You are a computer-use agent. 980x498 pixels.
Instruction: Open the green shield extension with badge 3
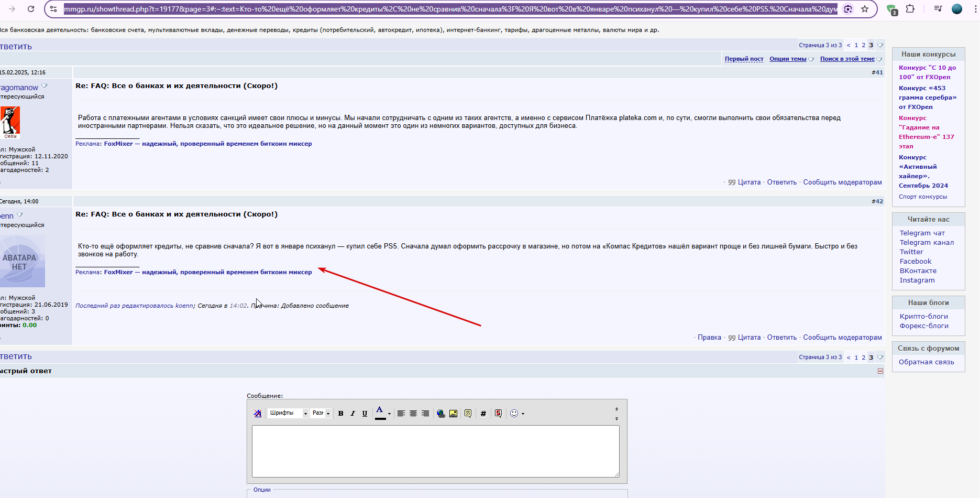click(891, 9)
